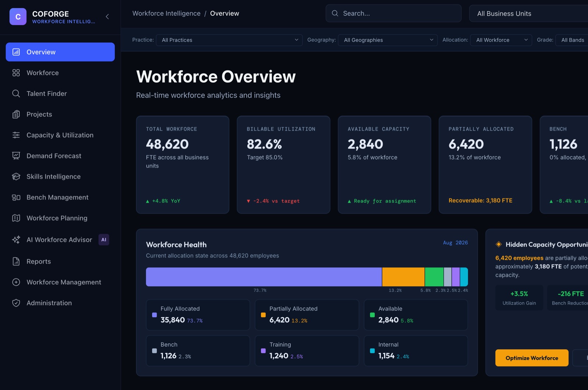The image size is (588, 390).
Task: Click the +4.8% YoY indicator
Action: pos(163,201)
